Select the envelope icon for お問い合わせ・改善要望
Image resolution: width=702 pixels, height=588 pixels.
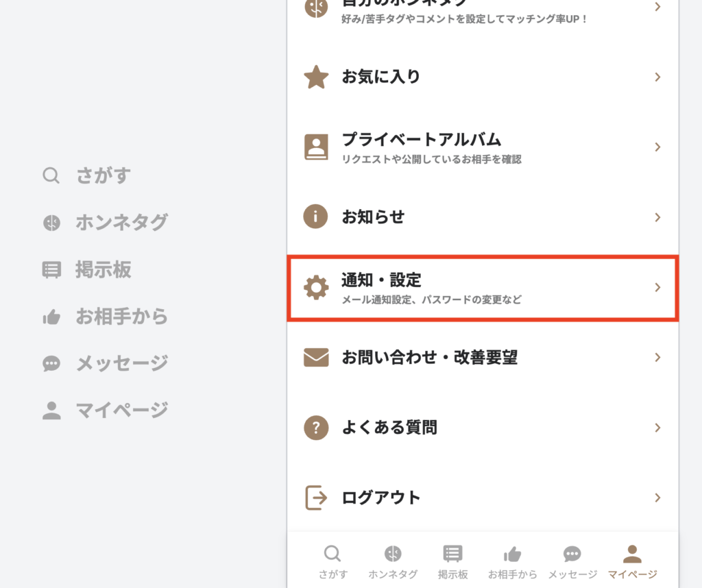pos(315,357)
